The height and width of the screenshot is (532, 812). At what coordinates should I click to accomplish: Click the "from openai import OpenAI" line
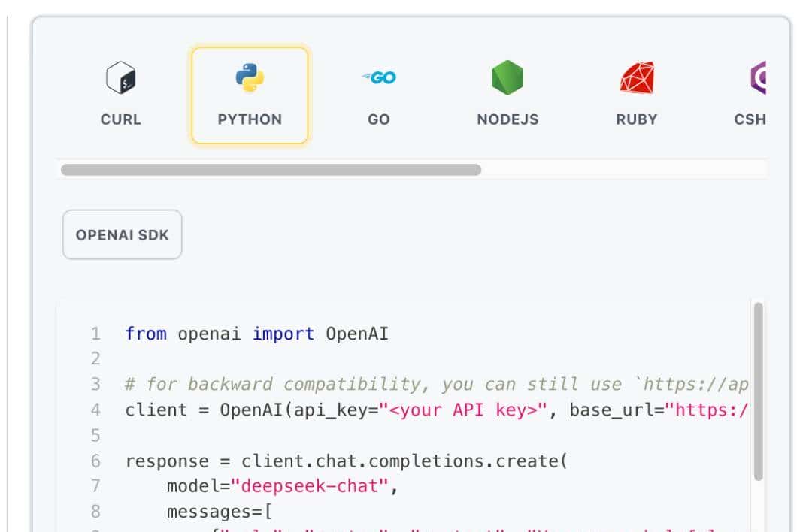(256, 334)
